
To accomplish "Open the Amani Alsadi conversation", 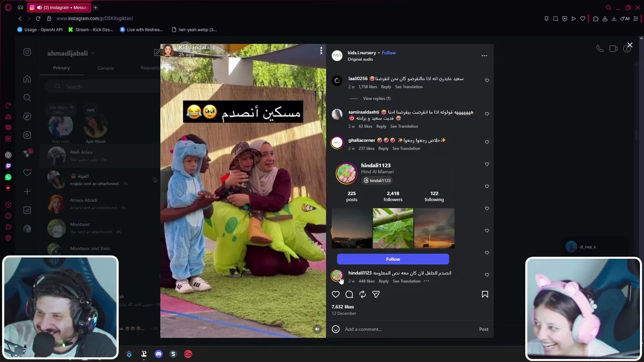I will click(x=101, y=204).
